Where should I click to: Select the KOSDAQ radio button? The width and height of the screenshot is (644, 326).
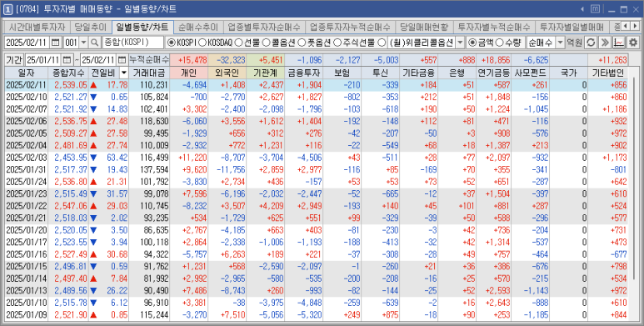(202, 43)
